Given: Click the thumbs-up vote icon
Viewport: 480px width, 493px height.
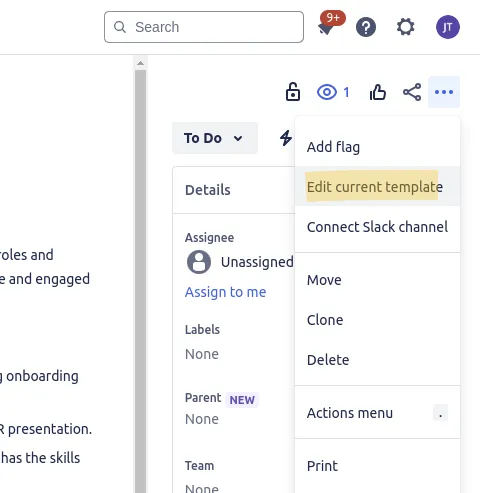Looking at the screenshot, I should point(378,92).
